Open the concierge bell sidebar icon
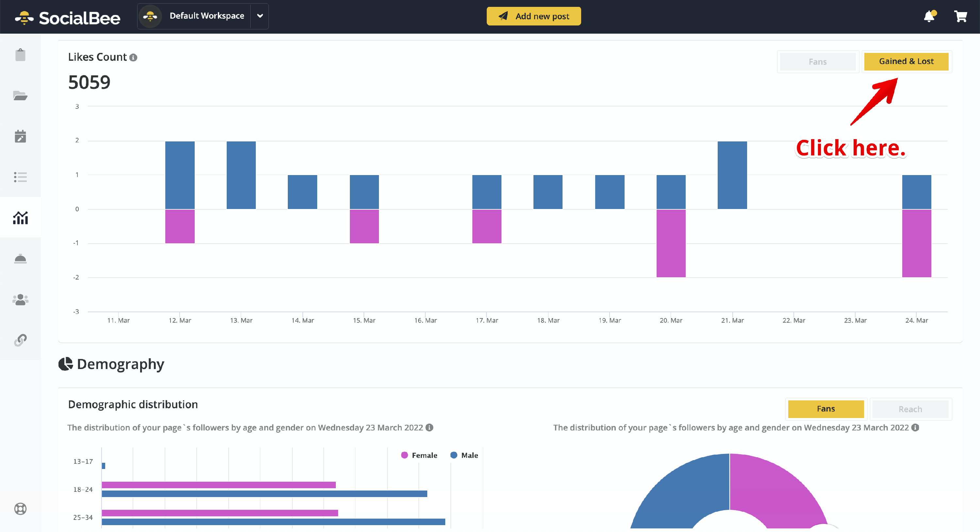This screenshot has height=532, width=980. click(x=20, y=259)
